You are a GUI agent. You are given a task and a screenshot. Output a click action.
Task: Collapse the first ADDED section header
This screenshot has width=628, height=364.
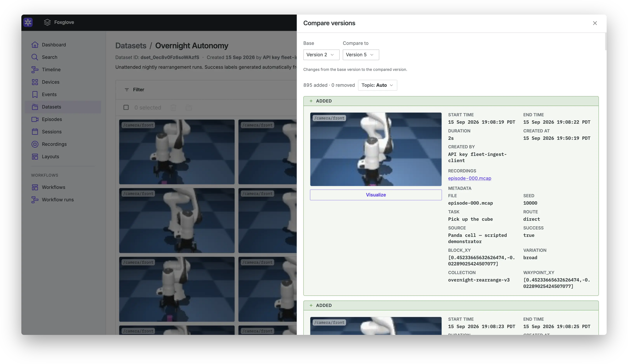click(451, 101)
